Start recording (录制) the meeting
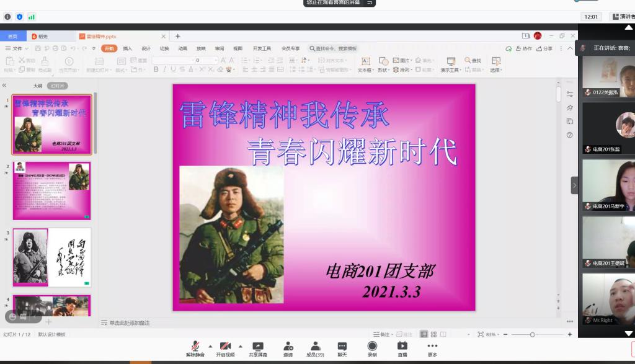This screenshot has width=635, height=364. 372,349
